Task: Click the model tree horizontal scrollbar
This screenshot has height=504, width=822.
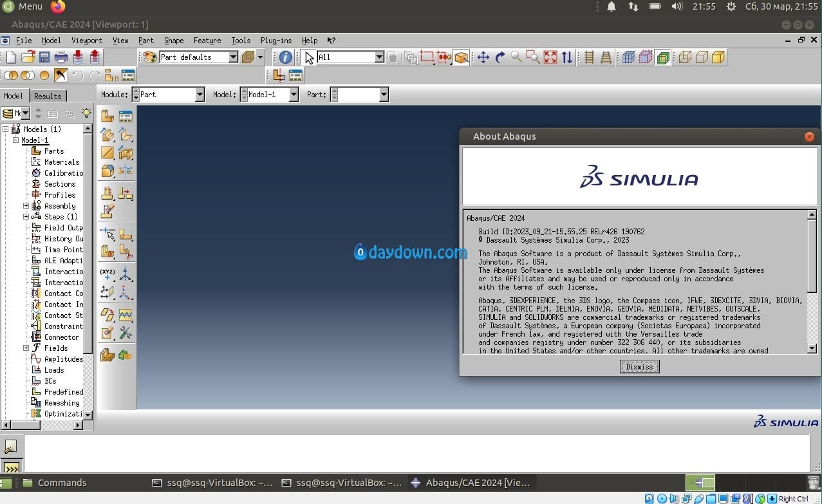Action: tap(42, 425)
